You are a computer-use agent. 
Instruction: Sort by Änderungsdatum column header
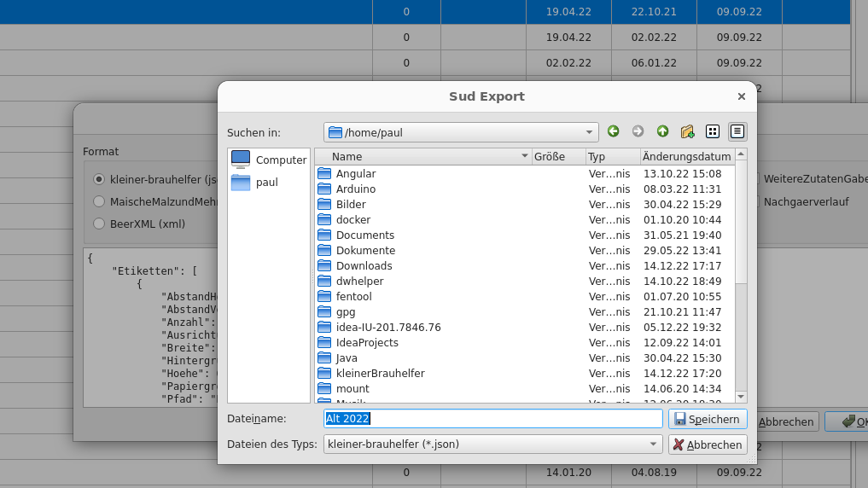coord(686,156)
